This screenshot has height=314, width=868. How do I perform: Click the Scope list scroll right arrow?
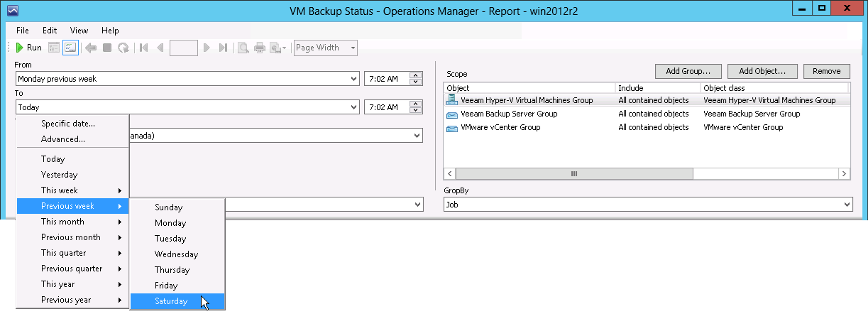844,174
